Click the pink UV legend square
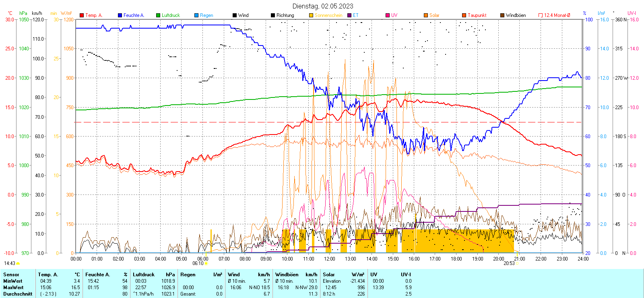Image resolution: width=644 pixels, height=298 pixels. (x=388, y=15)
